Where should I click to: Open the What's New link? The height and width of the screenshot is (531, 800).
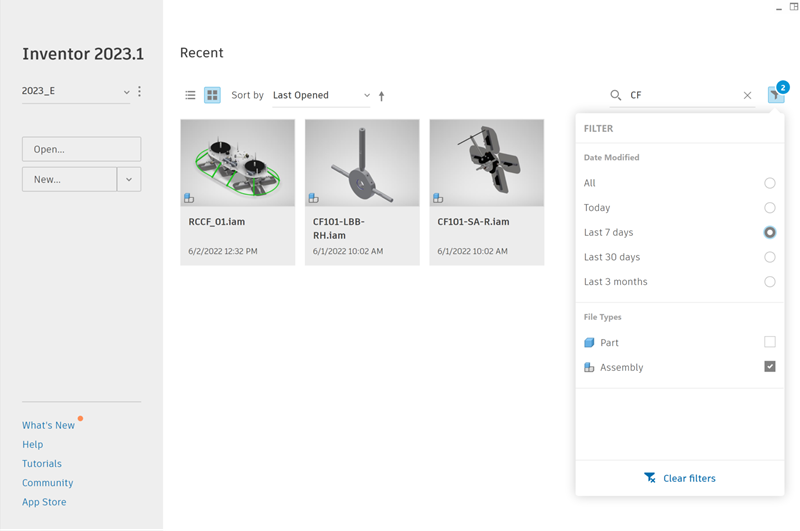pyautogui.click(x=48, y=425)
